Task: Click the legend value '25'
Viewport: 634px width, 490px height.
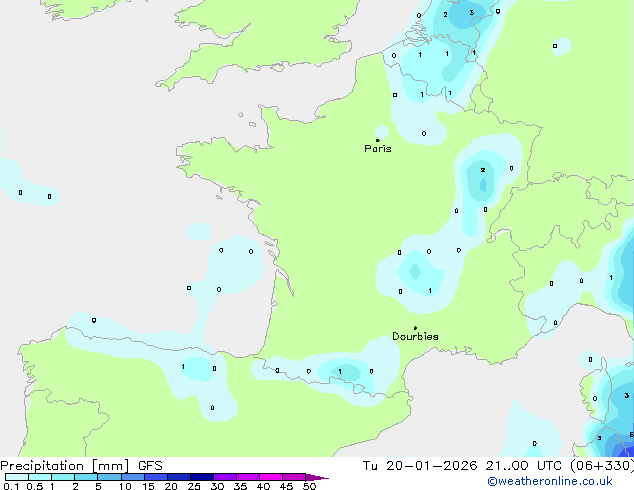Action: [194, 486]
